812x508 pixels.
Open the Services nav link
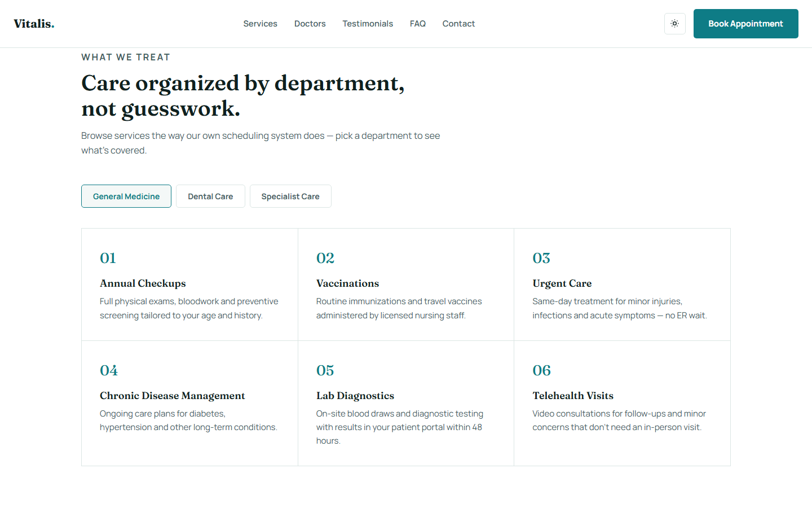coord(260,24)
